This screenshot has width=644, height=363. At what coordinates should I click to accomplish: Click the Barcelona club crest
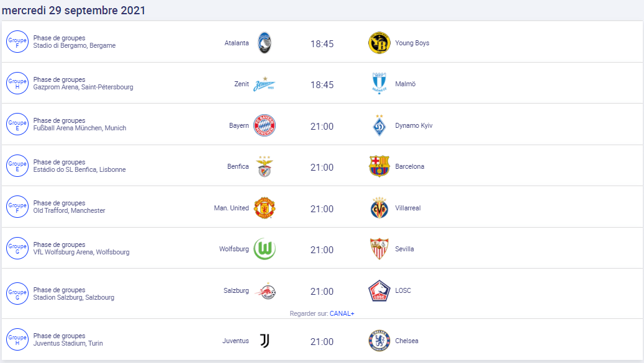[x=379, y=166]
